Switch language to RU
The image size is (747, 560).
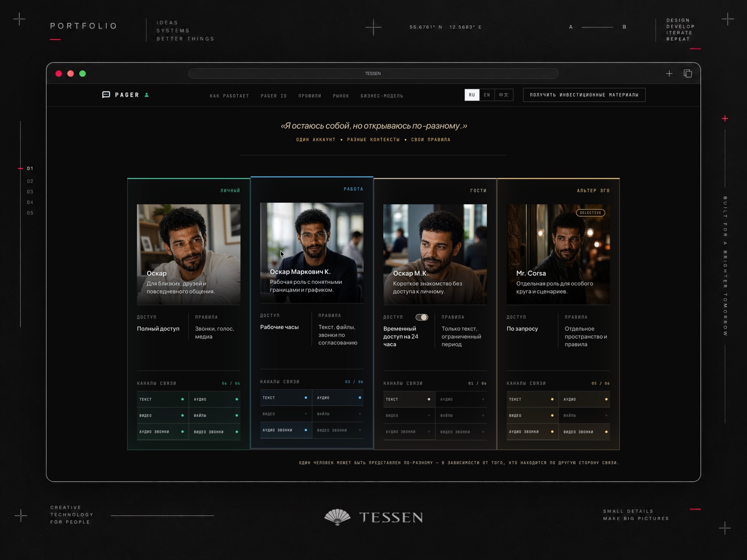472,95
